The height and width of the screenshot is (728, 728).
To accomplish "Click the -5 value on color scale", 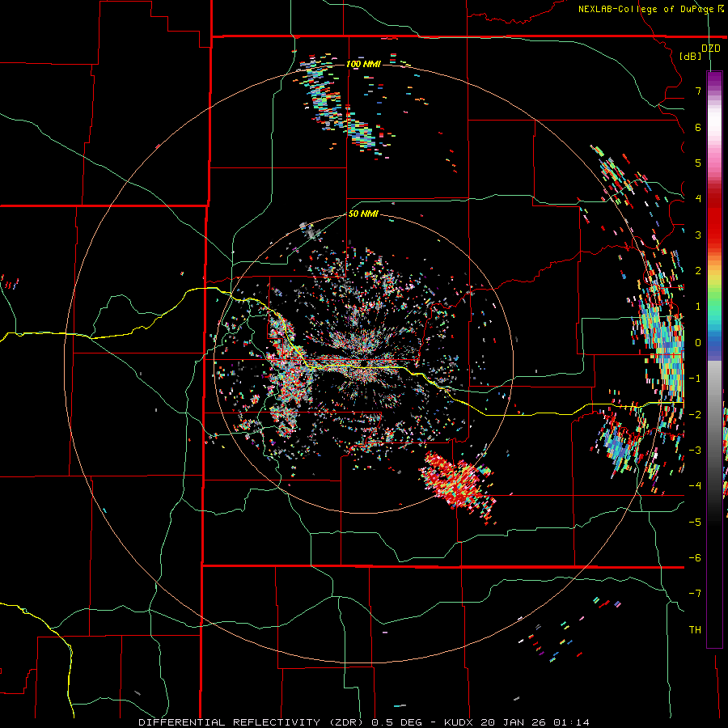I will [695, 523].
